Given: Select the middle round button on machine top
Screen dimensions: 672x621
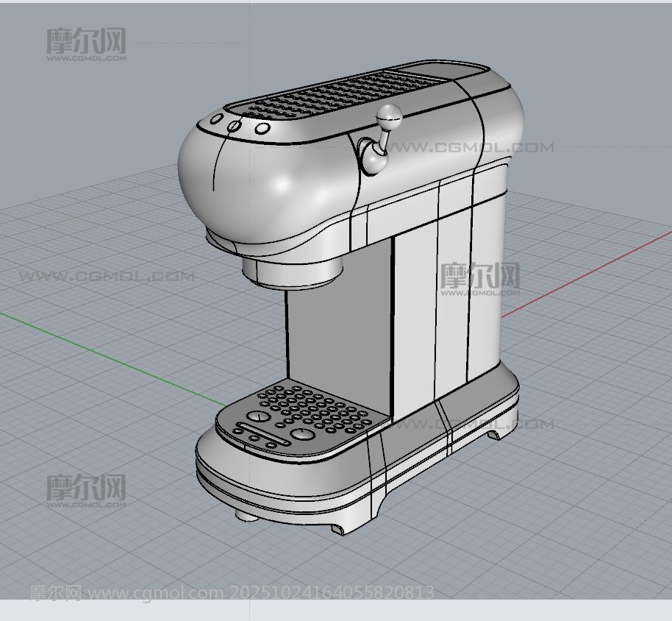Looking at the screenshot, I should click(x=234, y=126).
